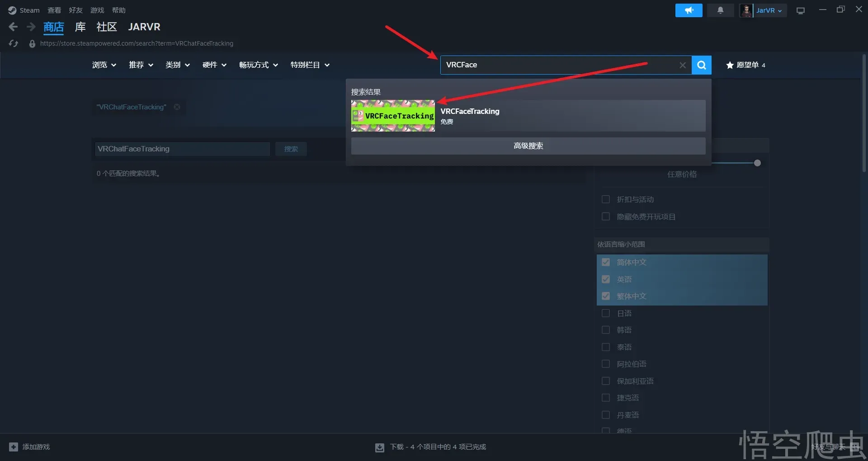Expand the 畅玩方式 dropdown
Screen dimensions: 868x461
[x=259, y=65]
